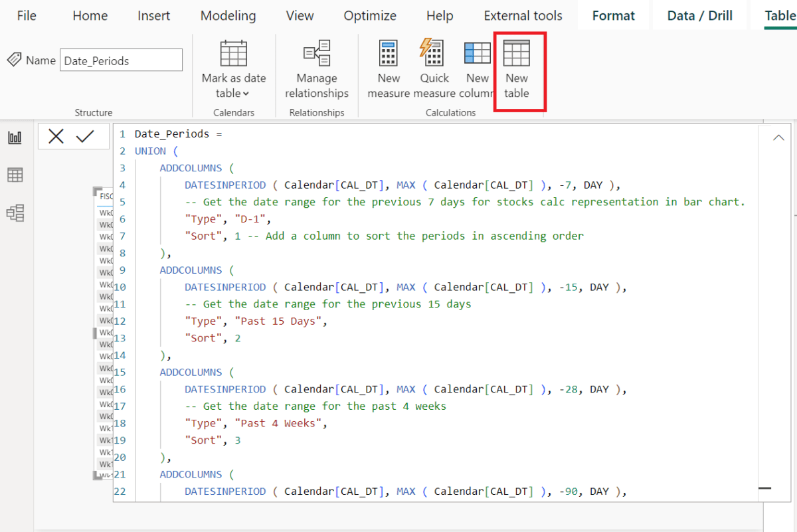Open the Optimize ribbon tab
The image size is (797, 532).
[370, 15]
